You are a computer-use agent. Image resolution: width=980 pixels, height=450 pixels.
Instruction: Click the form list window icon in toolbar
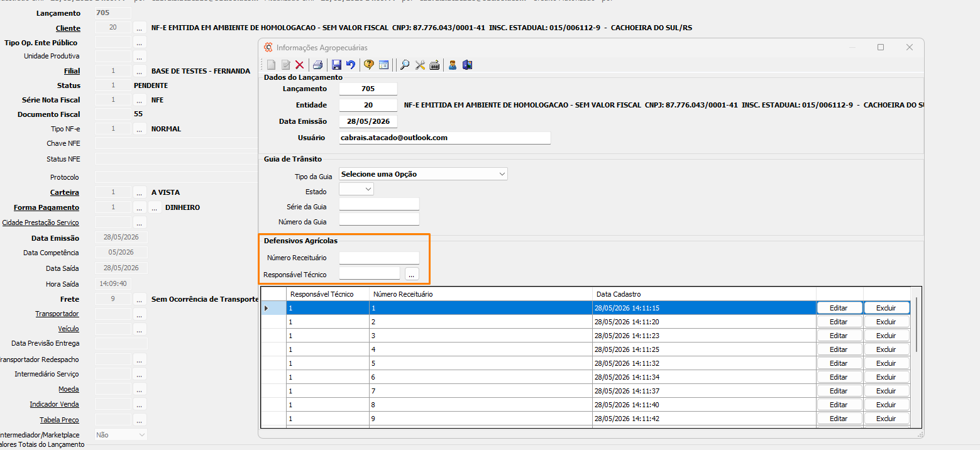(383, 65)
